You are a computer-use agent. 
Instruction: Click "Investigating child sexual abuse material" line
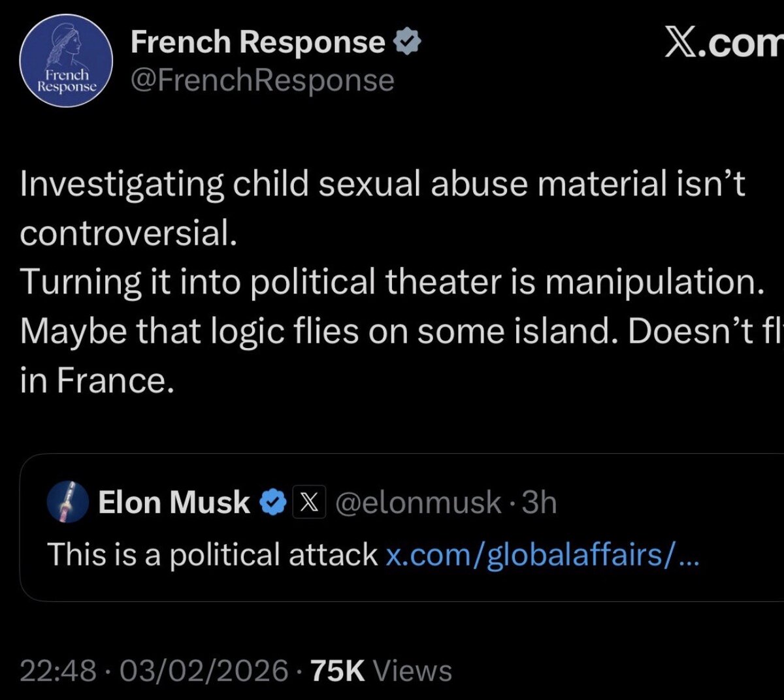(382, 184)
